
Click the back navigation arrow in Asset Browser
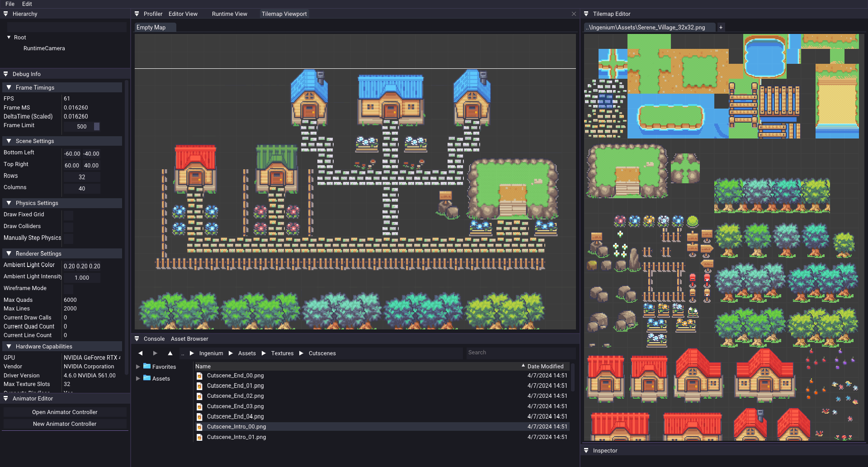(140, 353)
